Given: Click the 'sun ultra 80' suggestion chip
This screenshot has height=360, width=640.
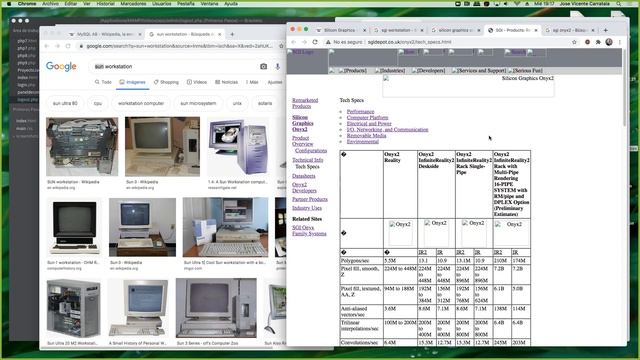Looking at the screenshot, I should click(65, 103).
